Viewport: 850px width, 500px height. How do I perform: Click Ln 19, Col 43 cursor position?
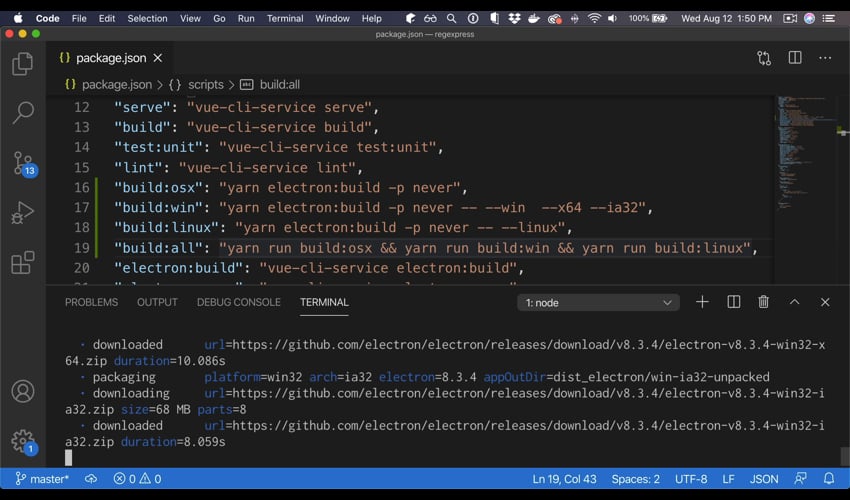pos(564,479)
